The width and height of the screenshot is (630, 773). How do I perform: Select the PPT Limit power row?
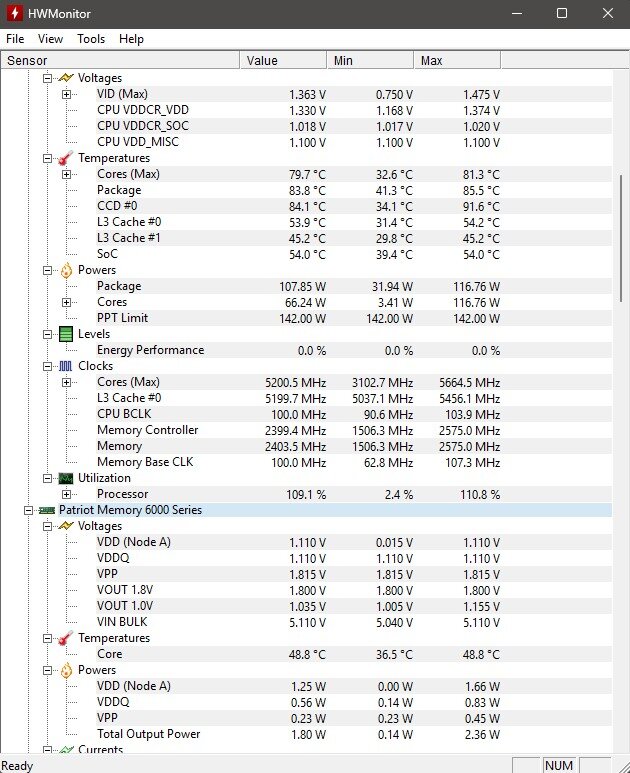[124, 318]
